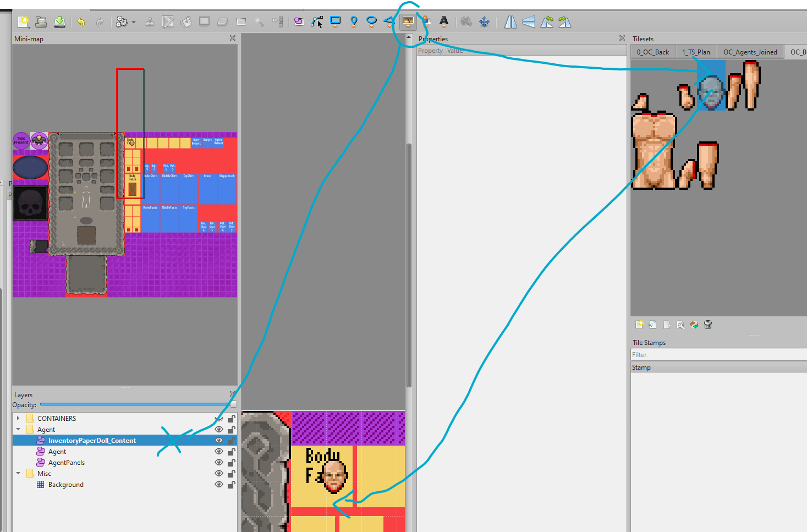The height and width of the screenshot is (532, 807).
Task: Adjust the layer Opacity slider
Action: (x=138, y=404)
